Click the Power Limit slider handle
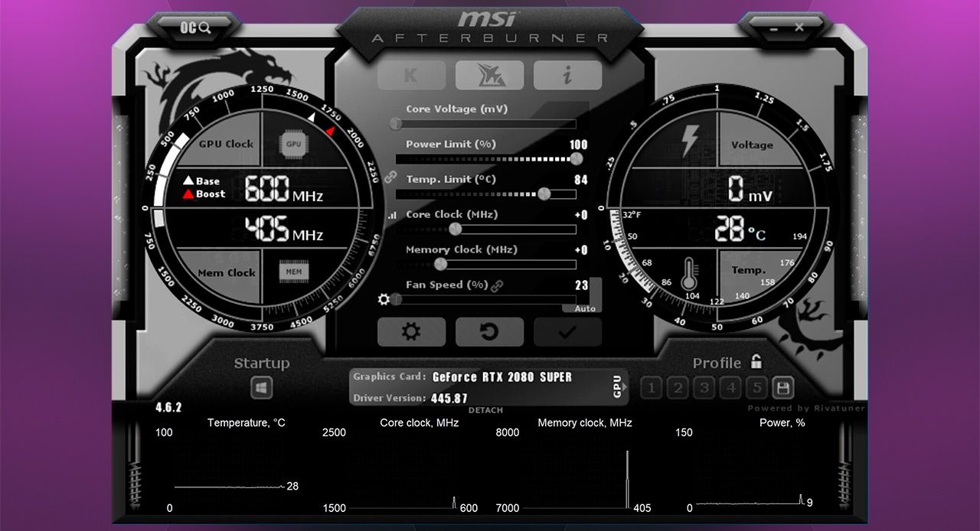The width and height of the screenshot is (980, 531). pyautogui.click(x=576, y=158)
